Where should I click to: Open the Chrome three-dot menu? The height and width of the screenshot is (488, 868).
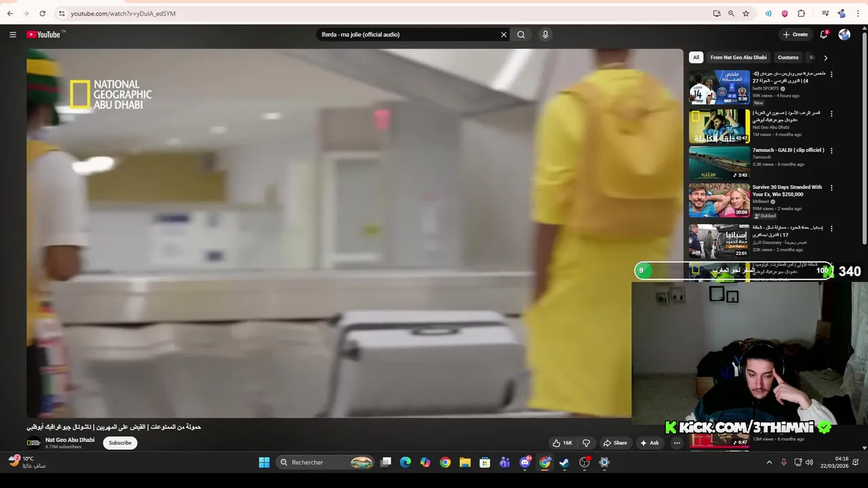point(858,14)
